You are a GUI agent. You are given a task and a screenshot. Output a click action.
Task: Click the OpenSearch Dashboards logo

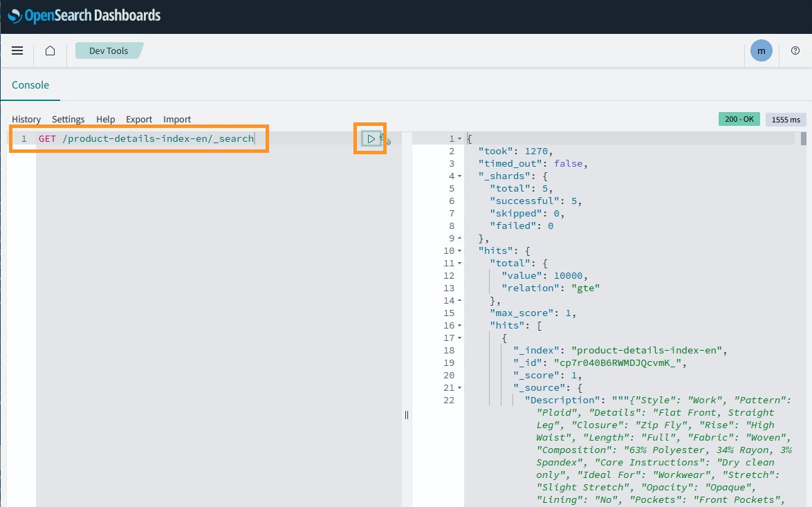tap(84, 15)
